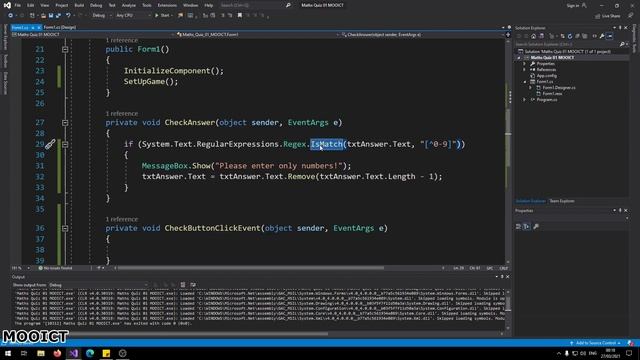Click the Open File icon in toolbar
Screen dimensions: 640x360
[43, 16]
